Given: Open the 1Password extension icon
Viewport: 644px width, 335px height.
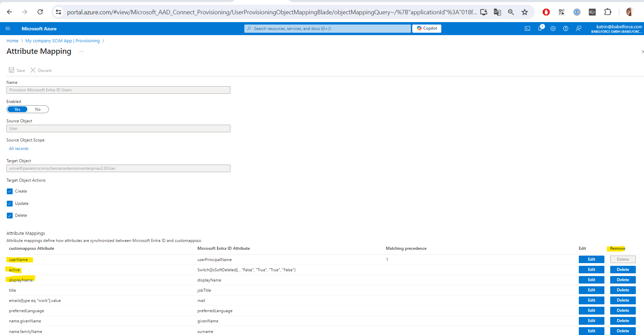Looking at the screenshot, I should click(577, 12).
